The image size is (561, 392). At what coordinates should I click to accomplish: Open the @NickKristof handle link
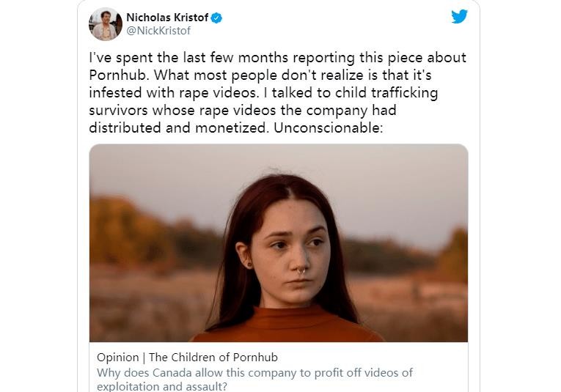click(x=159, y=31)
